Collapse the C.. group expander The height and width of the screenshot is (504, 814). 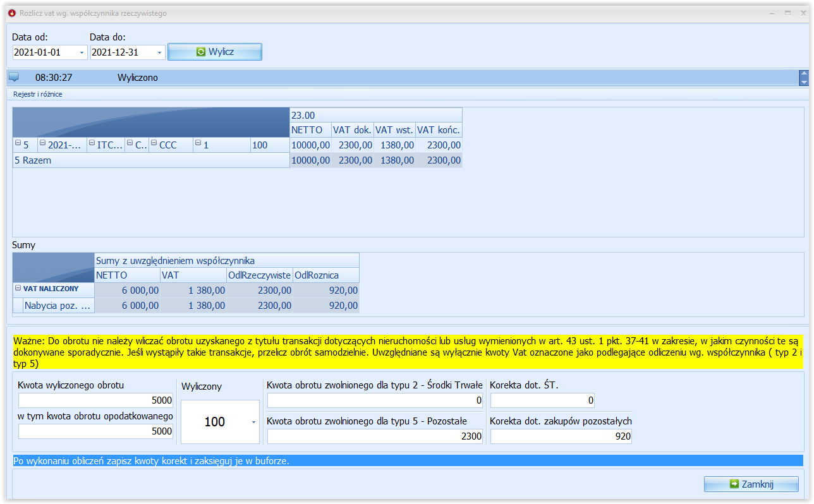130,145
